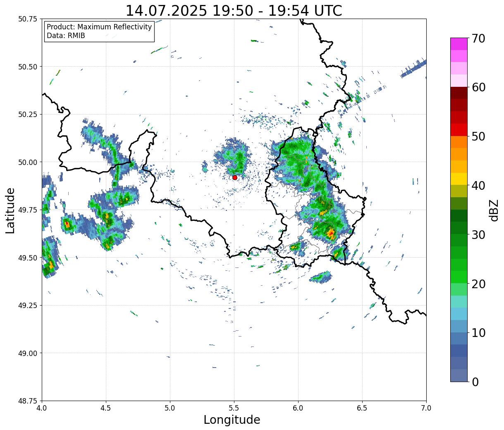
Task: Click the red radar location marker
Action: pos(235,177)
